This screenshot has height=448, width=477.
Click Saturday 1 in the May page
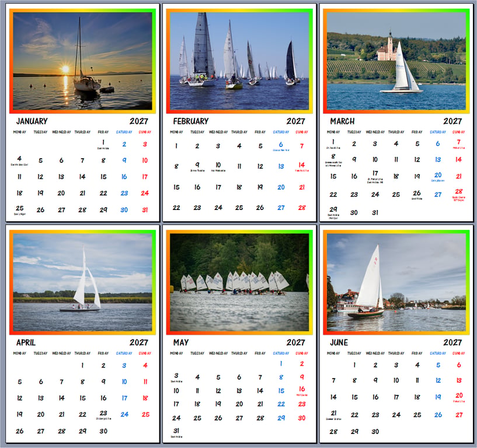pyautogui.click(x=281, y=363)
